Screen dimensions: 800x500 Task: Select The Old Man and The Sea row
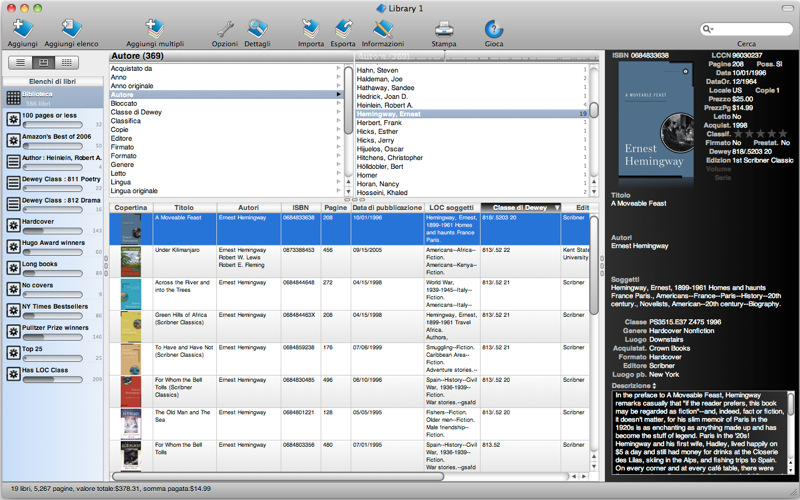pos(349,423)
